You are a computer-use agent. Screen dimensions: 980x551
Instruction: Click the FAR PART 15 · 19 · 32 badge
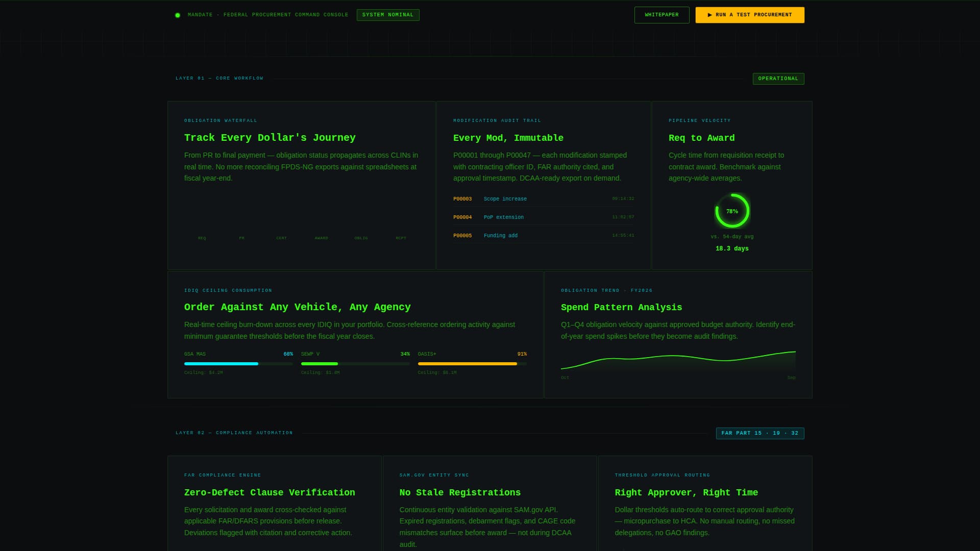(x=759, y=433)
